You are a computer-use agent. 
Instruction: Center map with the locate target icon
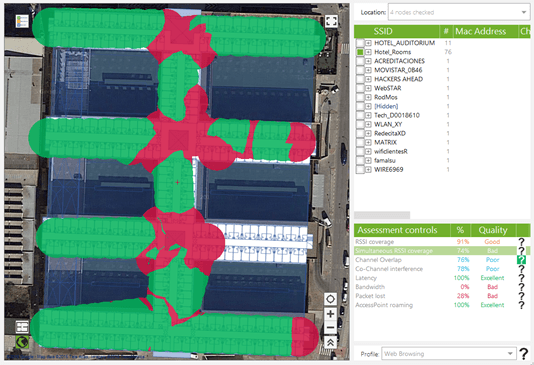click(x=330, y=299)
